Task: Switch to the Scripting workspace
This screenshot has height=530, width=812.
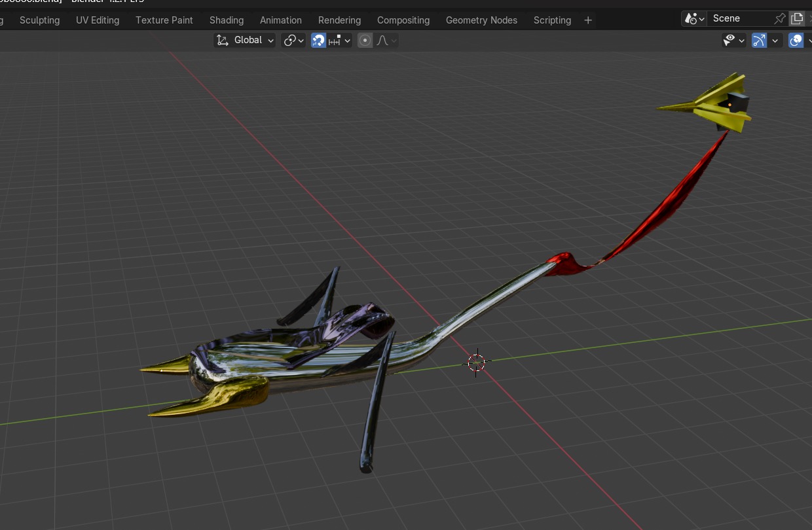Action: [552, 20]
